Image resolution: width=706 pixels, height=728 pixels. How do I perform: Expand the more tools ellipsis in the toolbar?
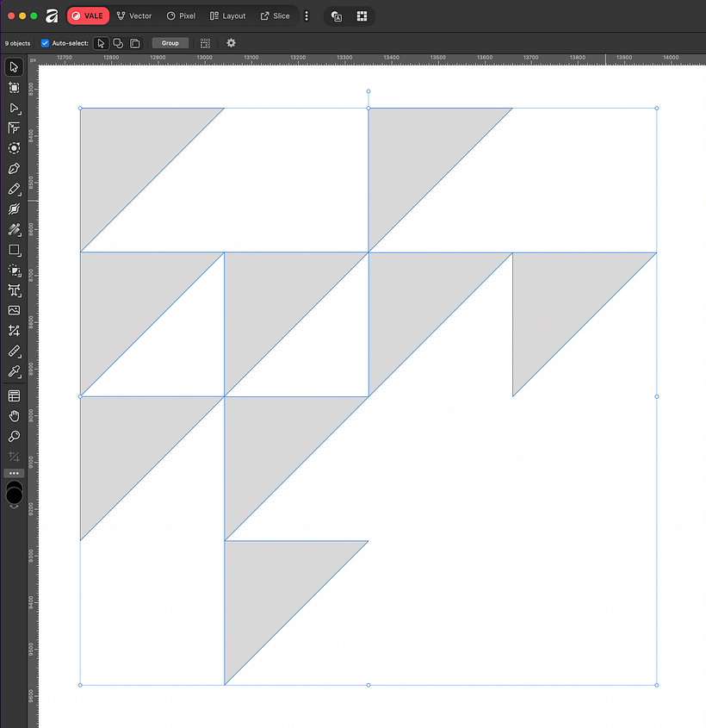coord(14,474)
